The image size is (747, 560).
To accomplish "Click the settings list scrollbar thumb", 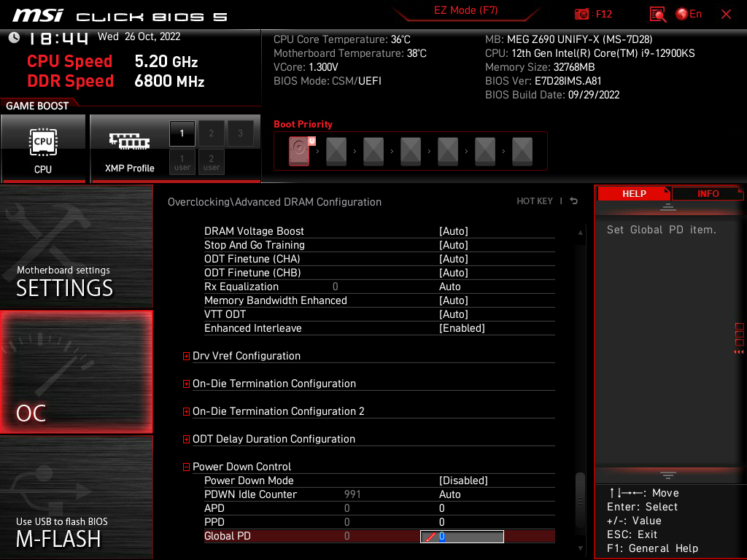I will 580,499.
